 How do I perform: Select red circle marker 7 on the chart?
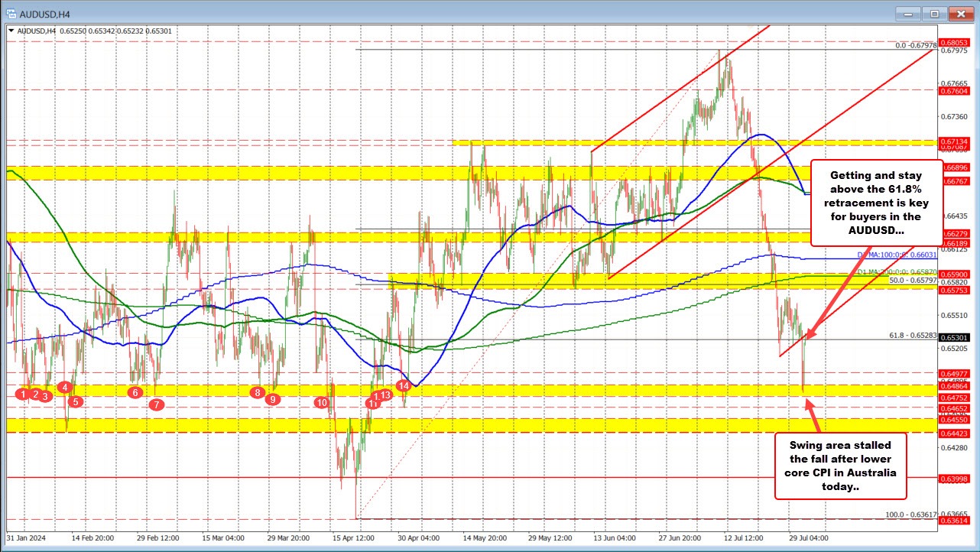(155, 404)
